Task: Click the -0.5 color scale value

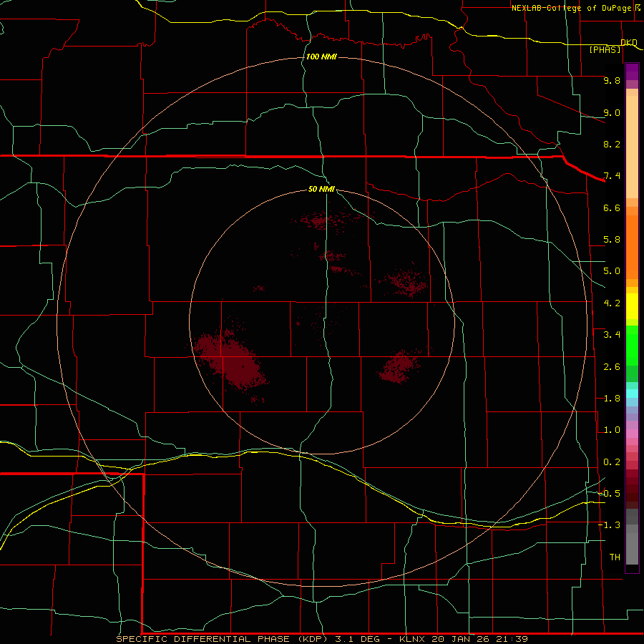Action: 610,493
